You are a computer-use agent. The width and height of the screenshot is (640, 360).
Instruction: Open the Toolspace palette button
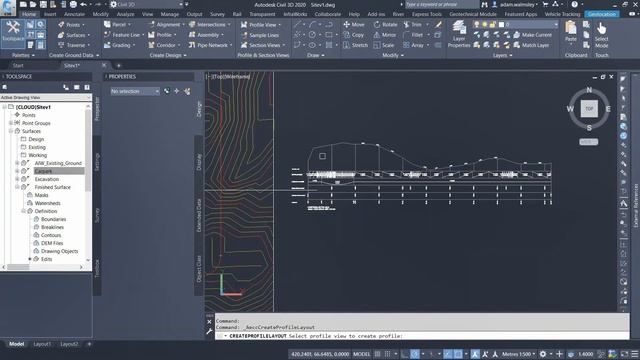tap(13, 33)
